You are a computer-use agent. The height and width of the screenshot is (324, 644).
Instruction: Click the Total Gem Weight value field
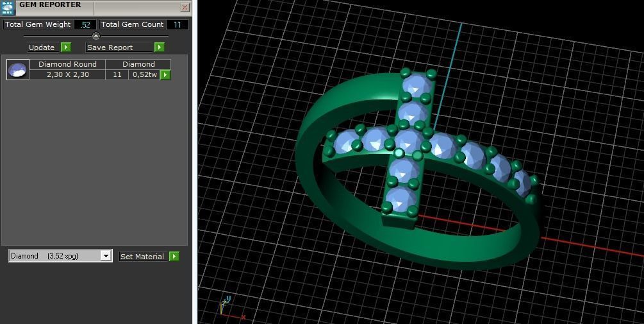[85, 24]
